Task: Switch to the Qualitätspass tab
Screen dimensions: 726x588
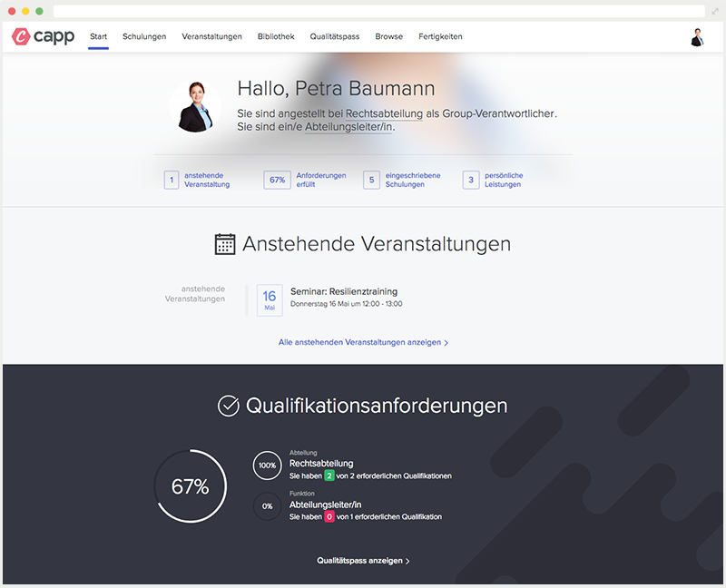Action: point(335,36)
